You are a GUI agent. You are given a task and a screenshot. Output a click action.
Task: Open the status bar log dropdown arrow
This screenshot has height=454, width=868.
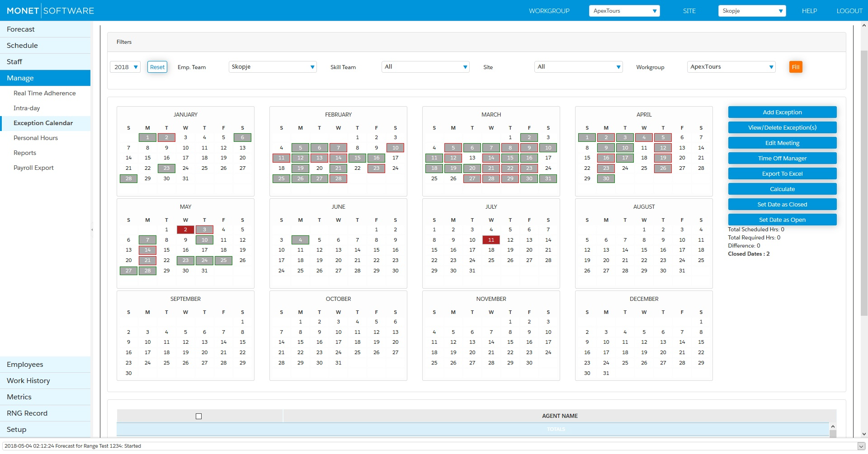tap(861, 446)
